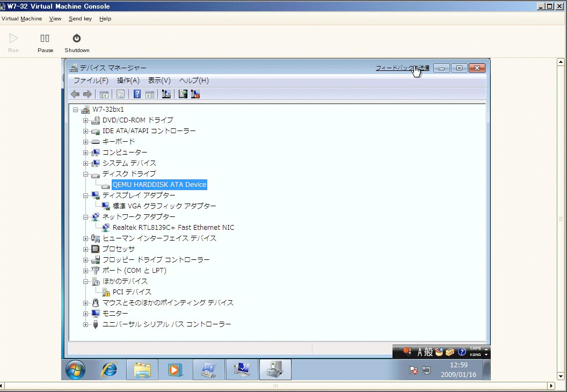This screenshot has height=392, width=567.
Task: Click the Forward arrow in Device Manager toolbar
Action: (x=88, y=95)
